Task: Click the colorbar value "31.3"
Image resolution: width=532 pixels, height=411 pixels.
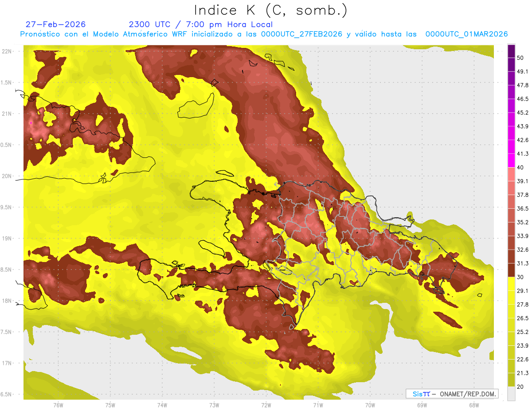Action: pos(522,263)
